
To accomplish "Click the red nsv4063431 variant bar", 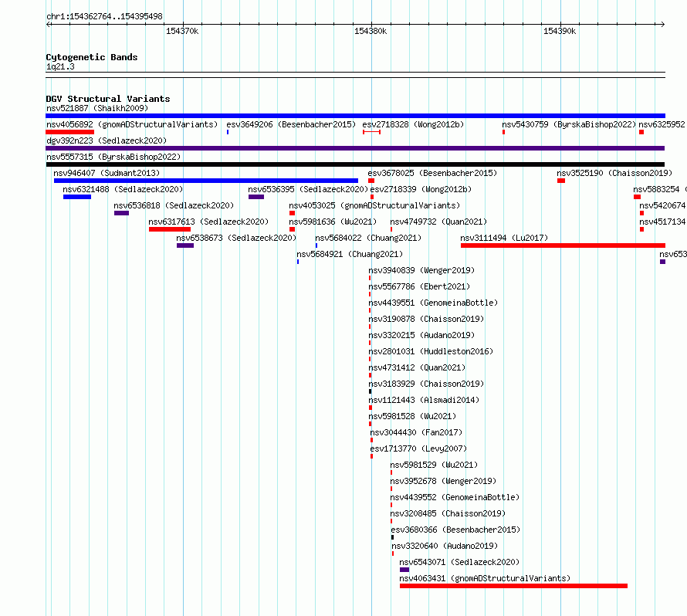I will point(513,586).
